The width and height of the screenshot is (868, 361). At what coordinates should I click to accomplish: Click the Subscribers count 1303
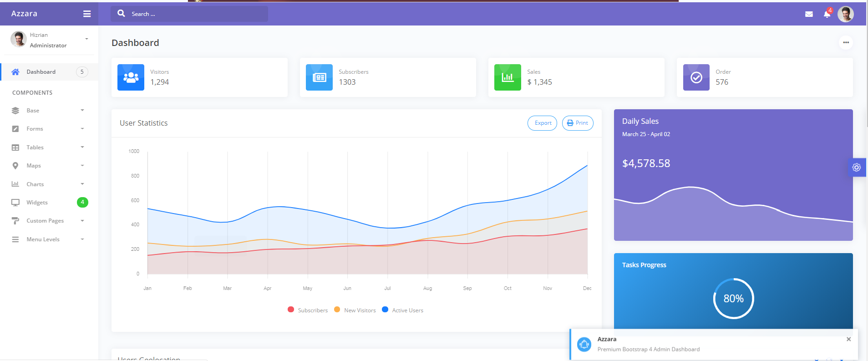[x=347, y=82]
